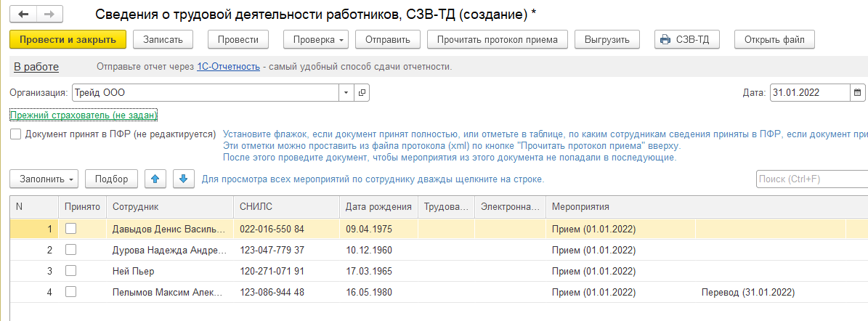Screen dimensions: 868x321
Task: Open the date calendar picker
Action: 857,93
